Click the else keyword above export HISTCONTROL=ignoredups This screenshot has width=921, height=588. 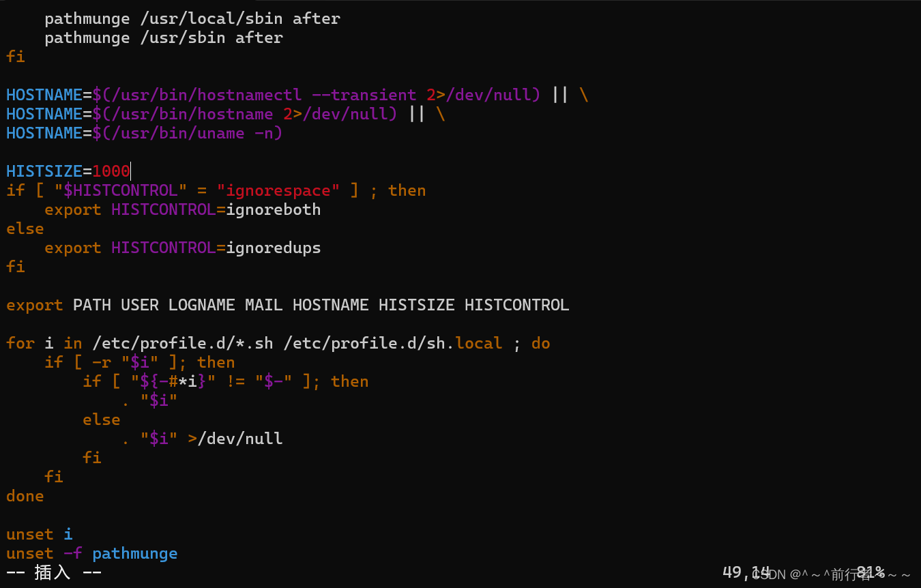coord(25,229)
